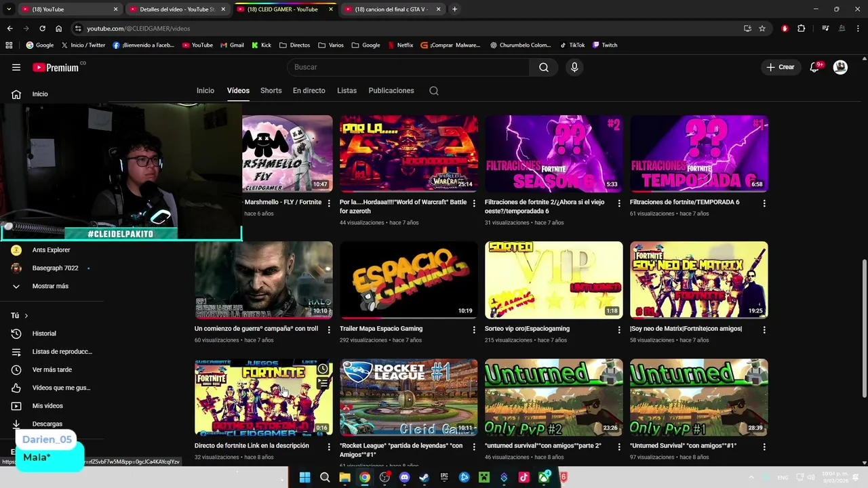Expand Mostrar más subscriptions list
Screen dimensions: 868x488
[x=52, y=286]
